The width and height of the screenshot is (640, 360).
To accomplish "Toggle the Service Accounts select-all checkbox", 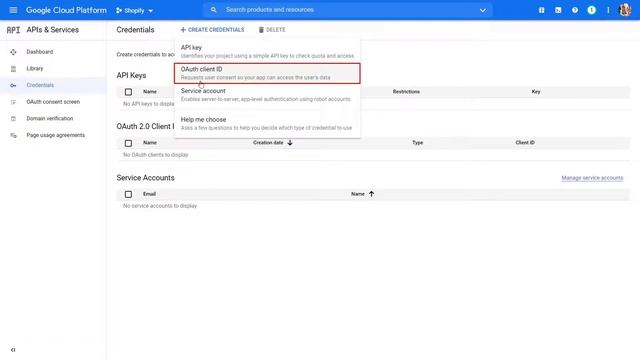I will [128, 194].
